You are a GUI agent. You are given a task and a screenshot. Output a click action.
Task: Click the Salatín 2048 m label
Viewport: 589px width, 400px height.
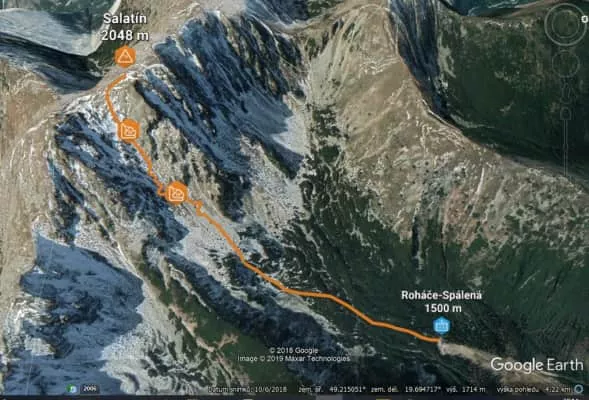click(x=125, y=27)
